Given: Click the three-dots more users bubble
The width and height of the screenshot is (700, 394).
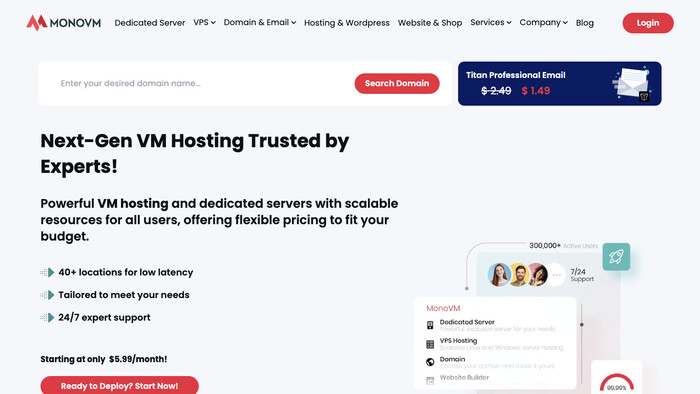Looking at the screenshot, I should point(556,275).
